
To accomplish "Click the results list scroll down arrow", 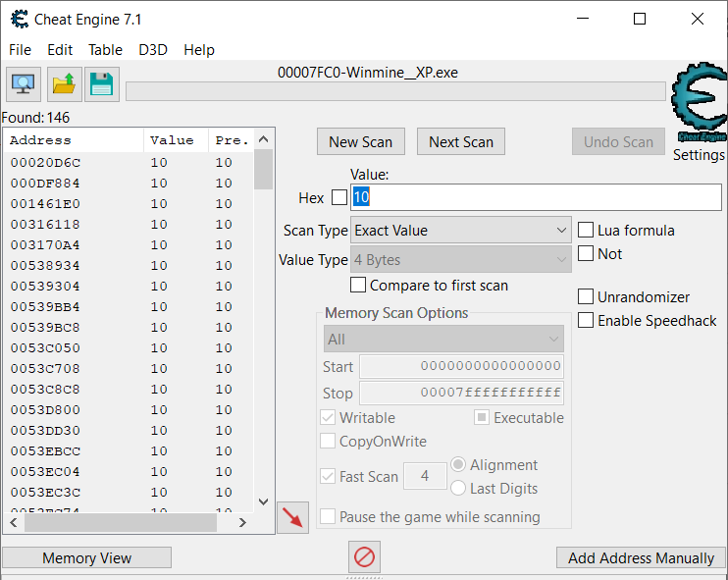I will tap(263, 502).
